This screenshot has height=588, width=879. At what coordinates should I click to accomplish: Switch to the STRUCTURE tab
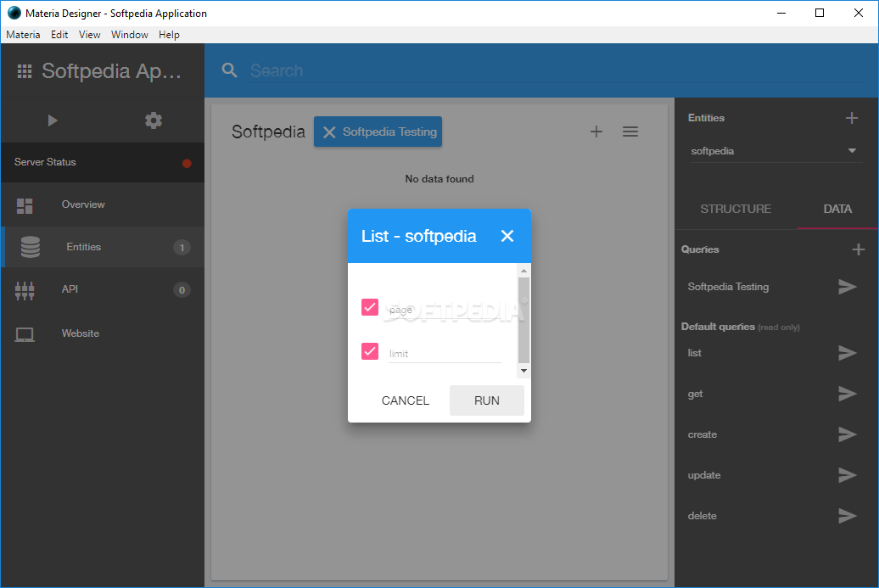(736, 209)
